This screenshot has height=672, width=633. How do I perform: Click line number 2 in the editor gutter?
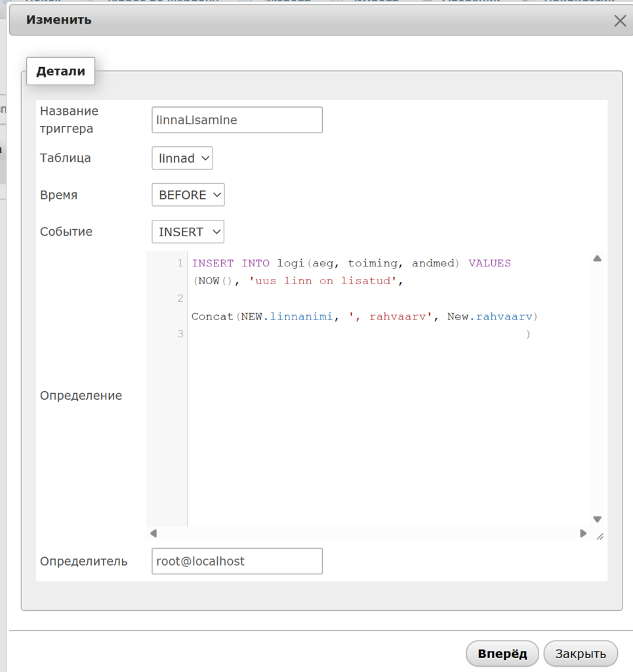click(x=180, y=299)
